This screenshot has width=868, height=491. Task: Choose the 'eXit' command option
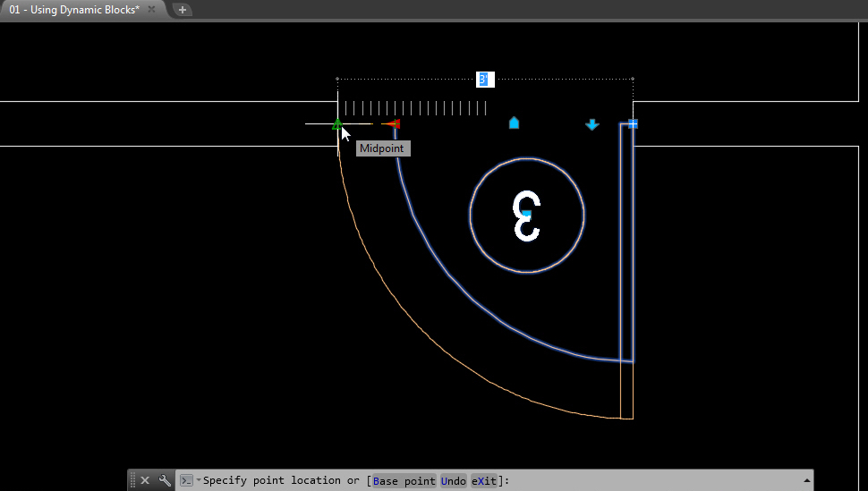484,480
